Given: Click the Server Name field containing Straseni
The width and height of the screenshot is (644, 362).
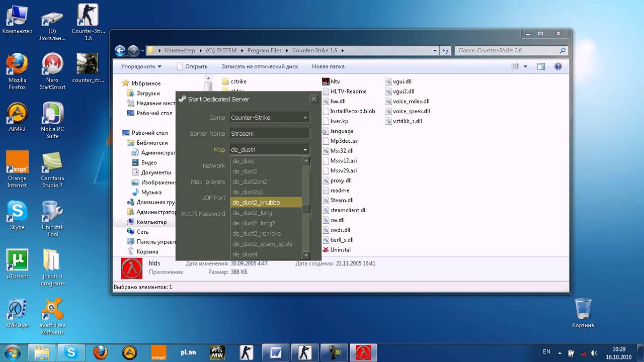Looking at the screenshot, I should 270,134.
